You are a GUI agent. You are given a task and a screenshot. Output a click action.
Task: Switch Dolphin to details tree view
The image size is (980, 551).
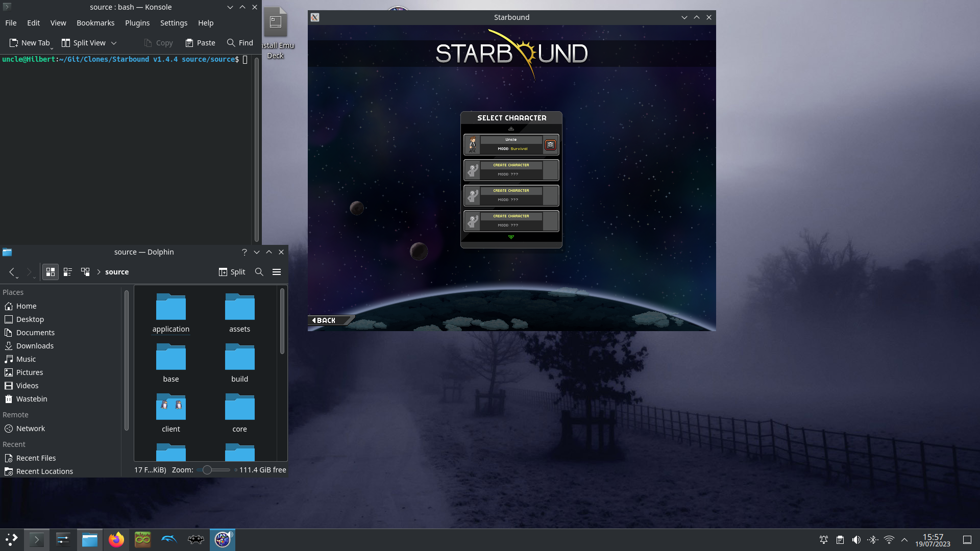pos(85,272)
